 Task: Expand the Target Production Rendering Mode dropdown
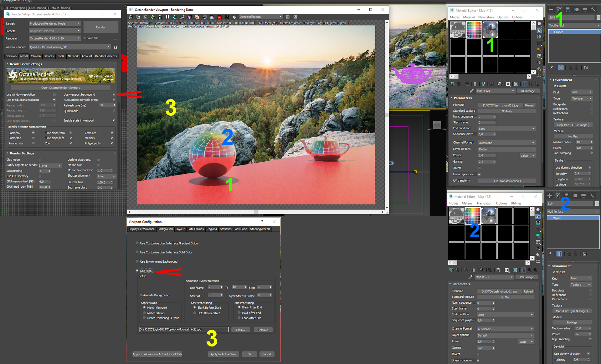(55, 23)
